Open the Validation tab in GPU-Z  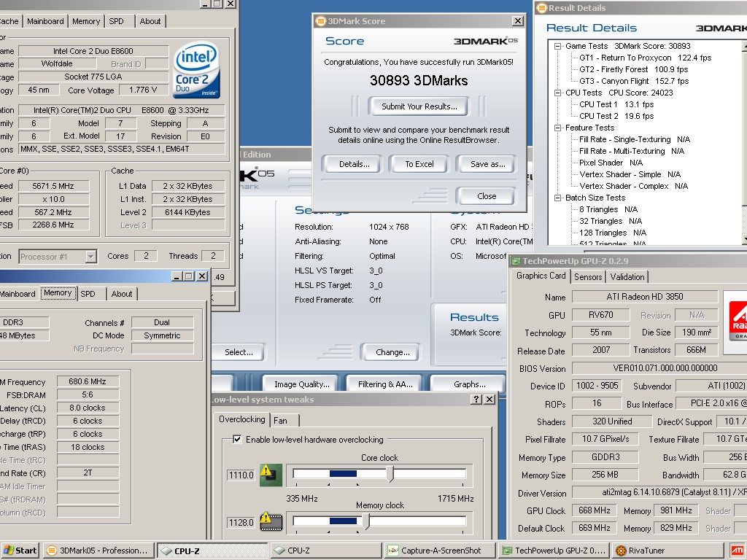click(x=627, y=277)
